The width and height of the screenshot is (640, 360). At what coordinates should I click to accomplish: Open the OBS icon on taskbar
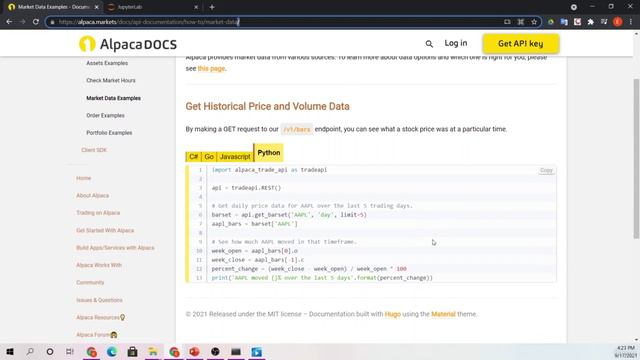point(215,351)
